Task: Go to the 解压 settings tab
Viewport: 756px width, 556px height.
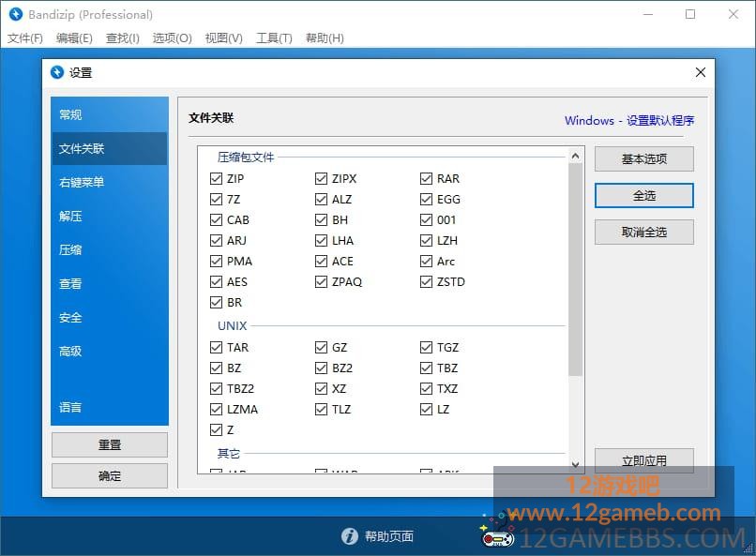Action: tap(110, 216)
